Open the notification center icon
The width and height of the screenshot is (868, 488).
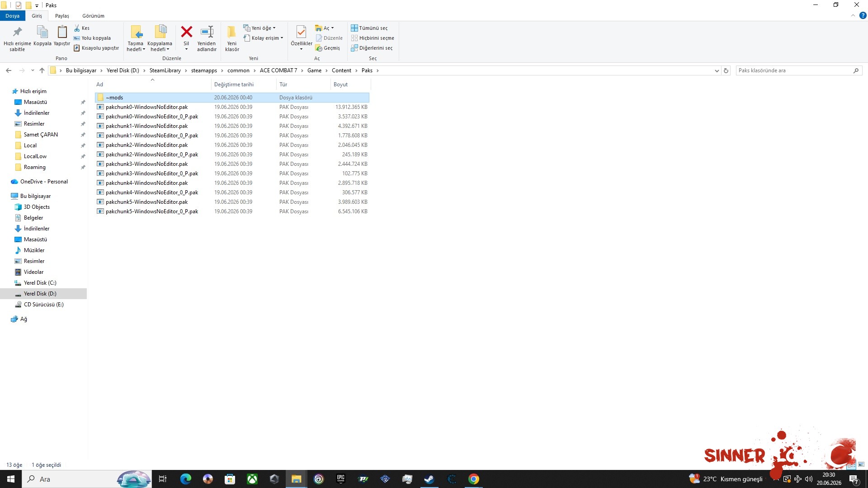854,479
